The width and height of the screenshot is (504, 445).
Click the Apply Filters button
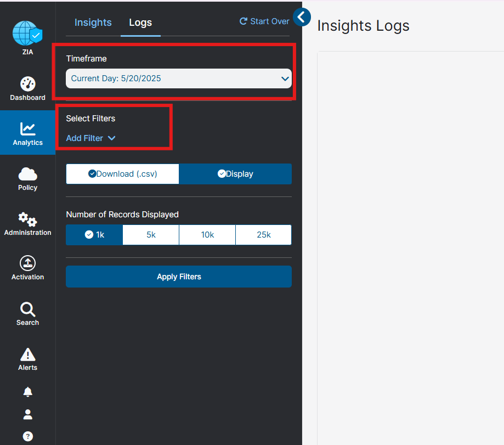click(179, 277)
